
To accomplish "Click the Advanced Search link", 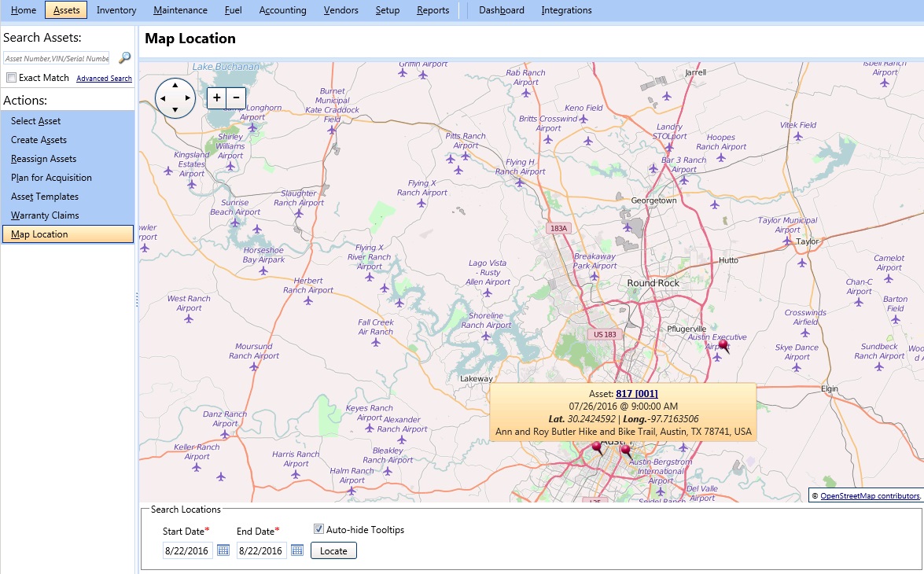I will pos(105,79).
